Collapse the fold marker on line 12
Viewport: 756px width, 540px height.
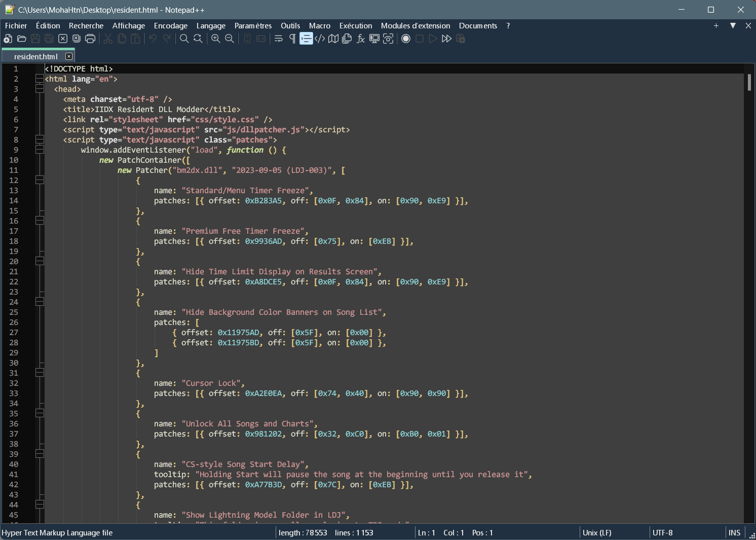click(x=40, y=180)
